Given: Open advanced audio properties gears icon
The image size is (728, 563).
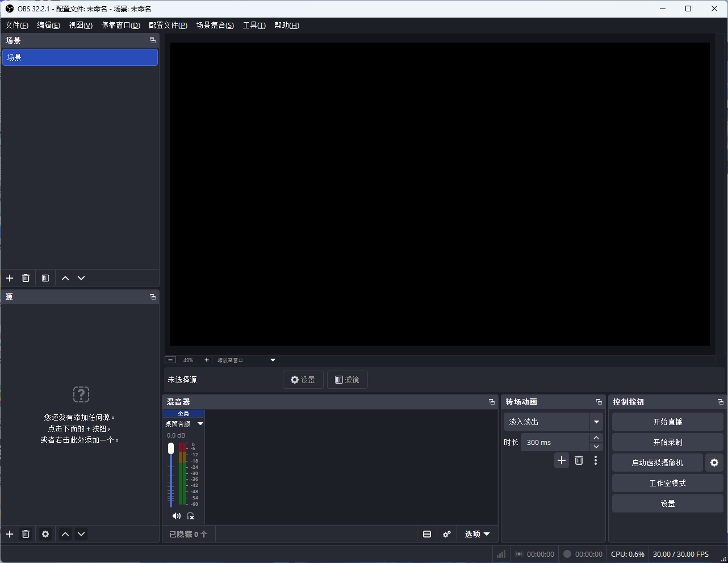Looking at the screenshot, I should 447,534.
